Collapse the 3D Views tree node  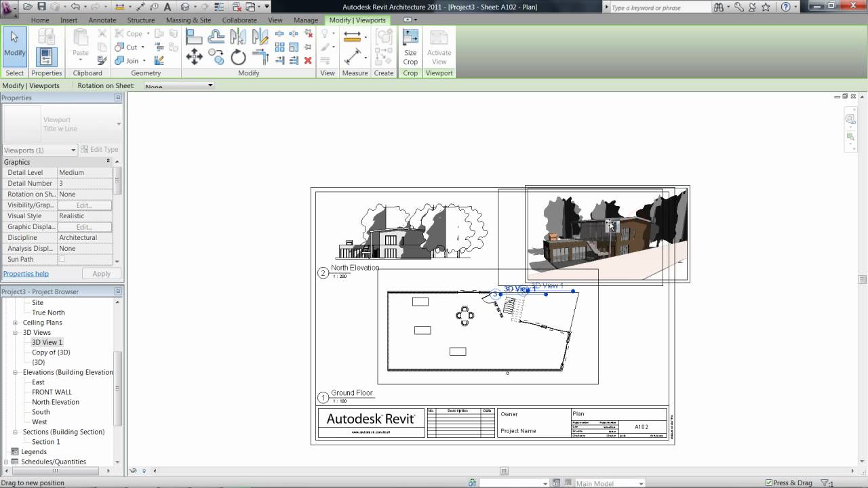pyautogui.click(x=16, y=333)
